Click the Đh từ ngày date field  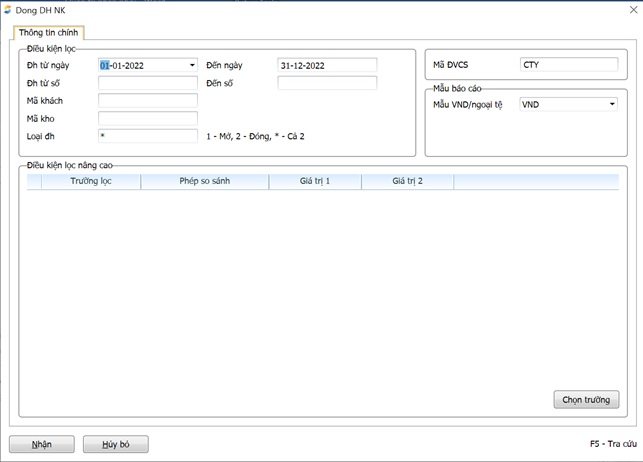click(x=142, y=66)
